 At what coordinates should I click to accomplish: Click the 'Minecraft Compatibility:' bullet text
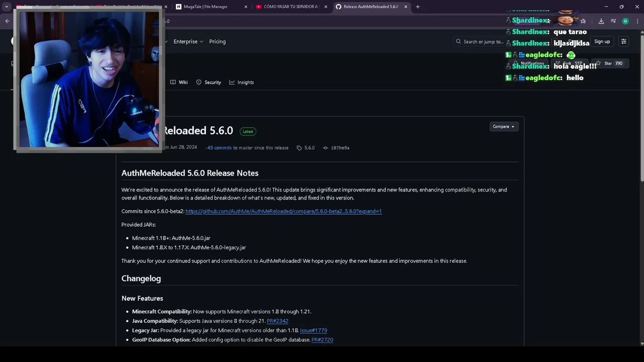pyautogui.click(x=162, y=312)
